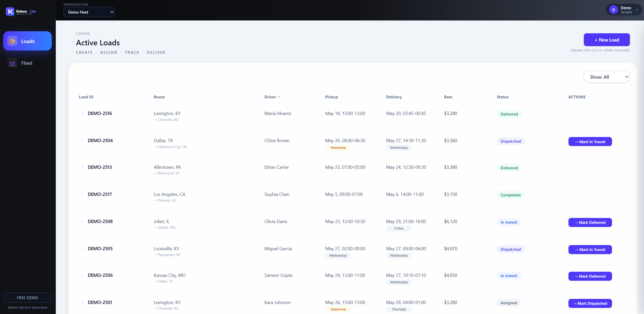Mark DEMO-2506 as Delivered
644x314 pixels.
coord(590,276)
